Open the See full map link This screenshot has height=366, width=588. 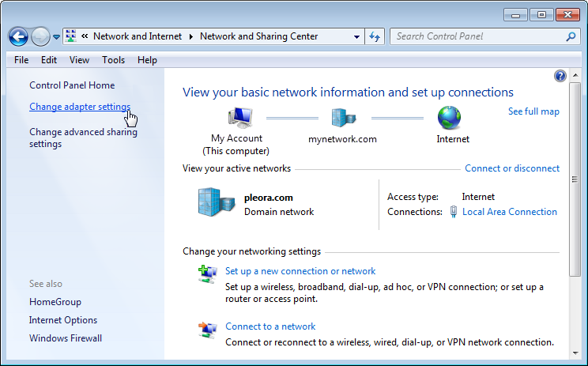533,111
